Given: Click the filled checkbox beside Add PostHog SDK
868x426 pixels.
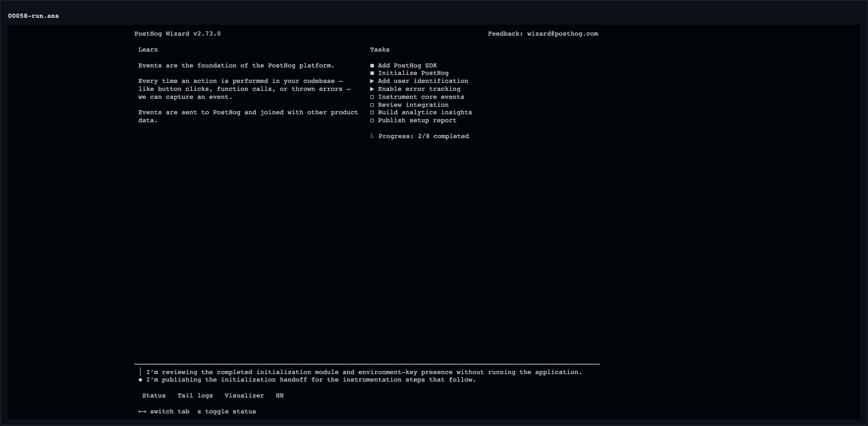Looking at the screenshot, I should click(372, 66).
